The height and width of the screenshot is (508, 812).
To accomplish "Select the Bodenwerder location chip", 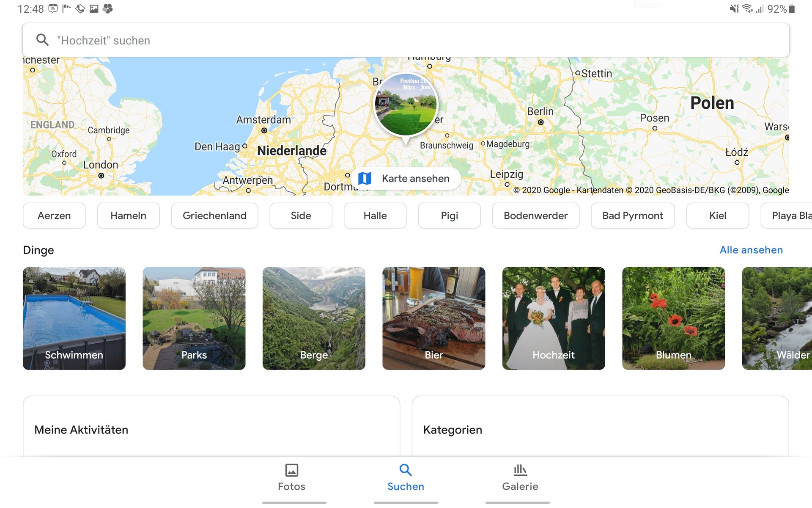I will click(x=535, y=215).
